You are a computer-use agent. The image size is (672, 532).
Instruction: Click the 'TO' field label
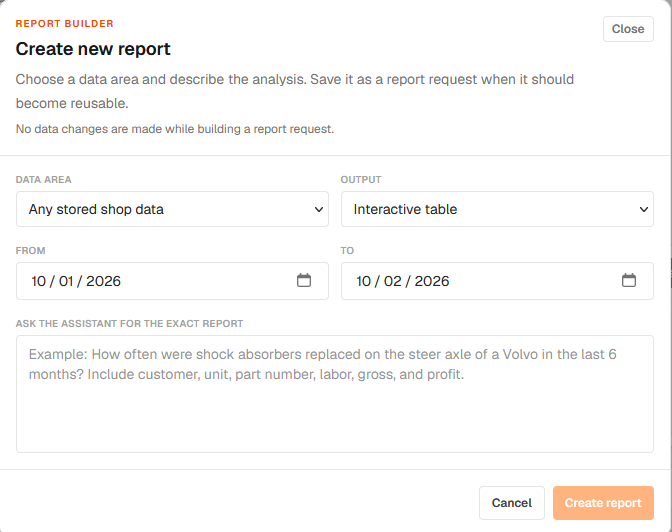pos(347,251)
